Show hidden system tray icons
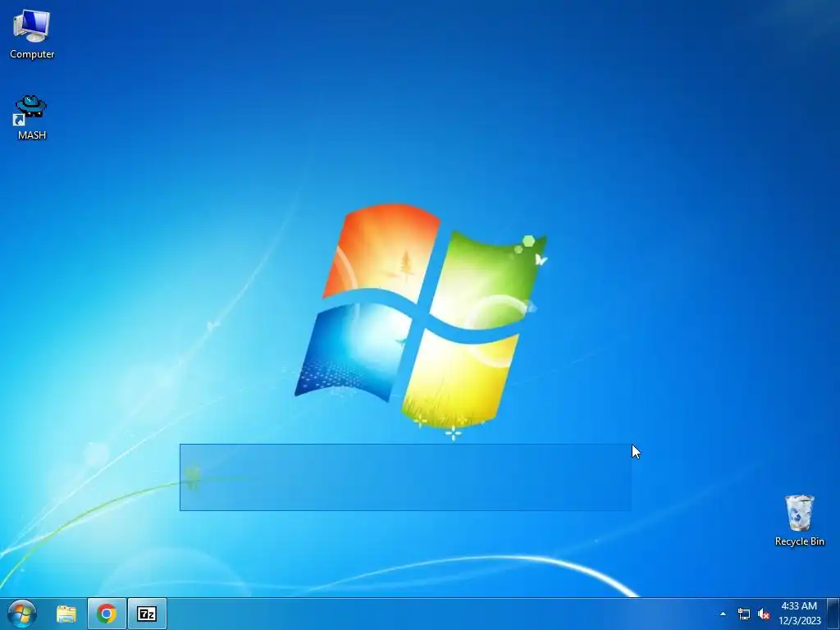Viewport: 840px width, 630px height. coord(724,614)
